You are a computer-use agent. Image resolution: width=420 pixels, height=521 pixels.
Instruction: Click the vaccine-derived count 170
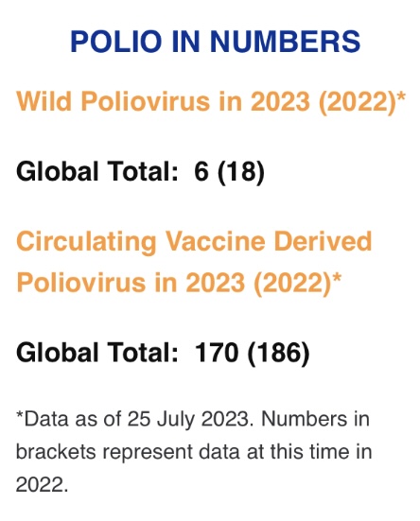[217, 352]
